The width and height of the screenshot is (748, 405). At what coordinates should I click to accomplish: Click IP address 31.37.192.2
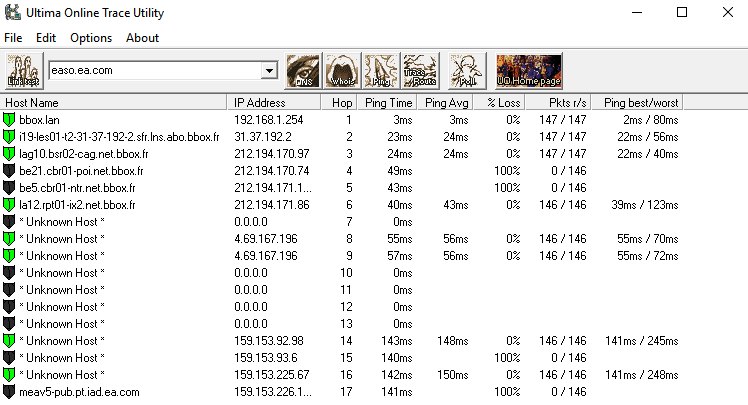click(263, 137)
